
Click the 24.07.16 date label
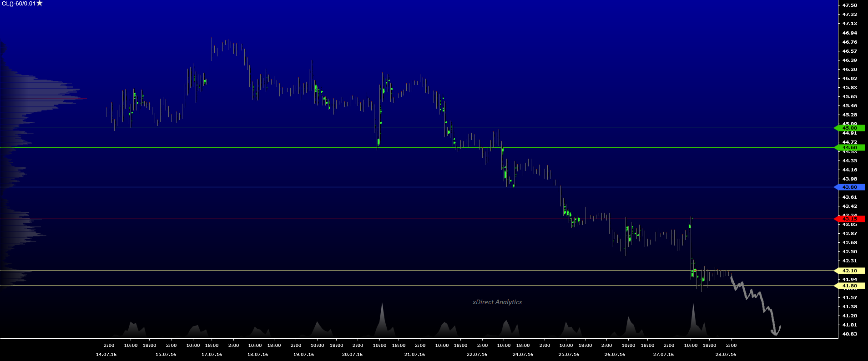(523, 355)
